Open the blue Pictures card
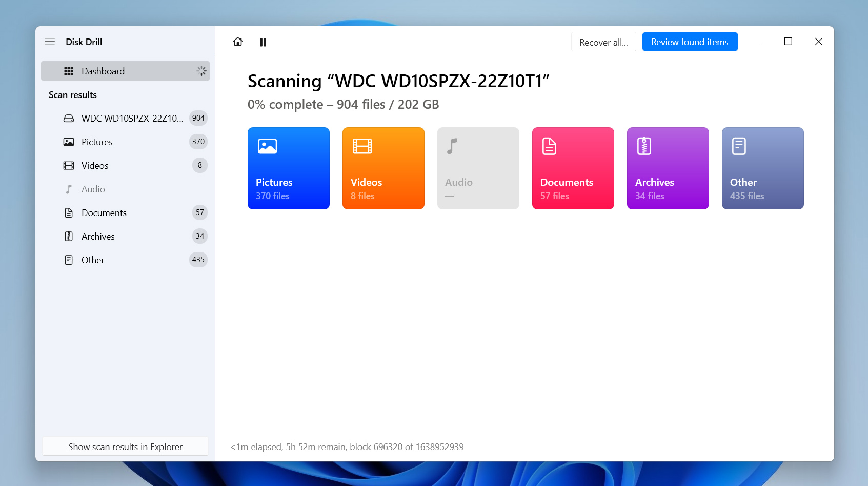The image size is (868, 486). tap(289, 168)
